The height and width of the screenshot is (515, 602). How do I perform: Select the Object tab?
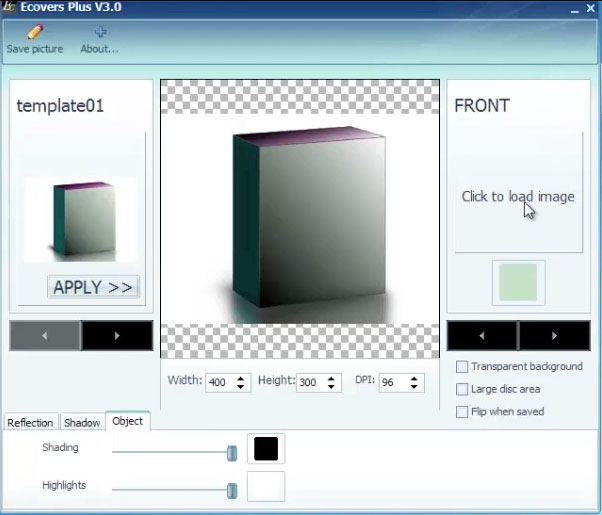(x=127, y=421)
